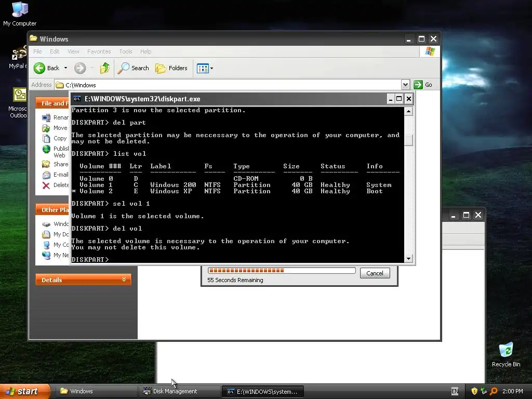Screen dimensions: 532x399
Task: Minimize the Disk Management window behind
Action: tap(453, 215)
